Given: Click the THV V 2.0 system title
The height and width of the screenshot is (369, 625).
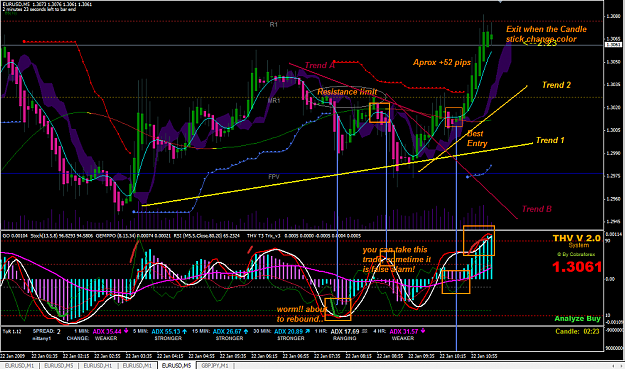Looking at the screenshot, I should (576, 238).
